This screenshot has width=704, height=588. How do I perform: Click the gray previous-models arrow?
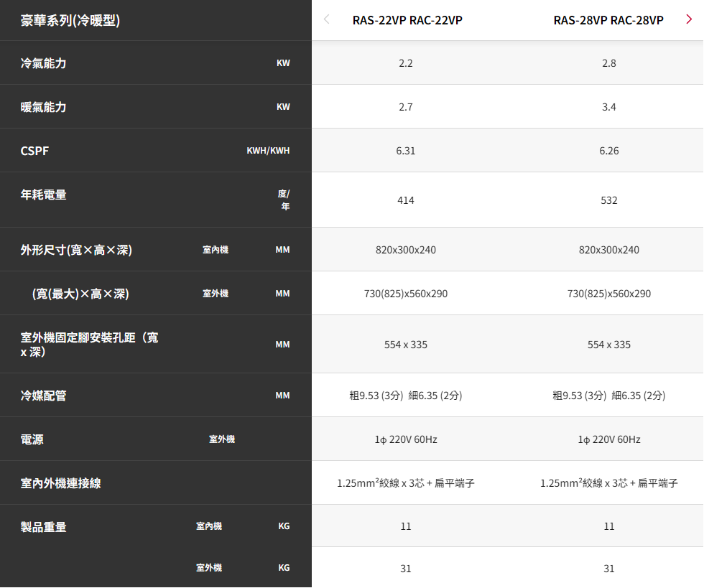click(327, 20)
